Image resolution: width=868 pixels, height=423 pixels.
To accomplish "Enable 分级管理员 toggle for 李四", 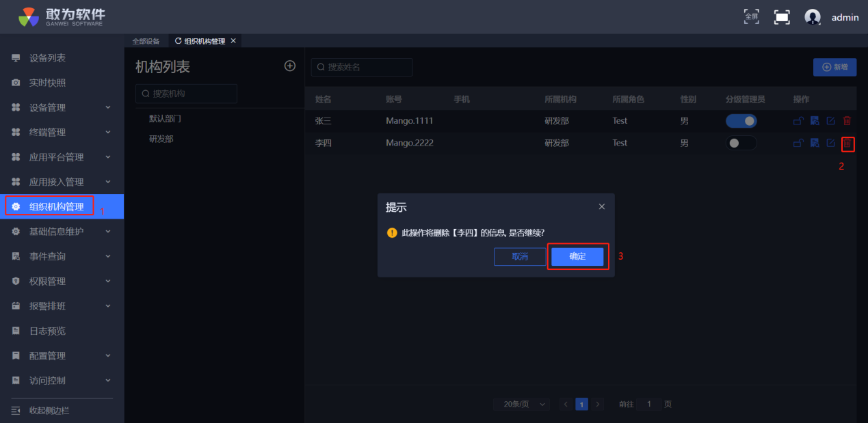I will point(741,144).
